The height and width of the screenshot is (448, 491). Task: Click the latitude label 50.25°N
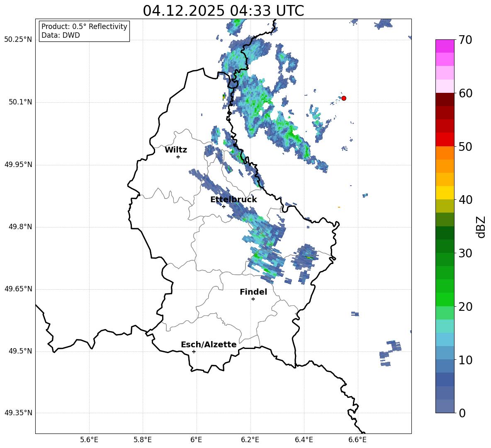point(18,40)
